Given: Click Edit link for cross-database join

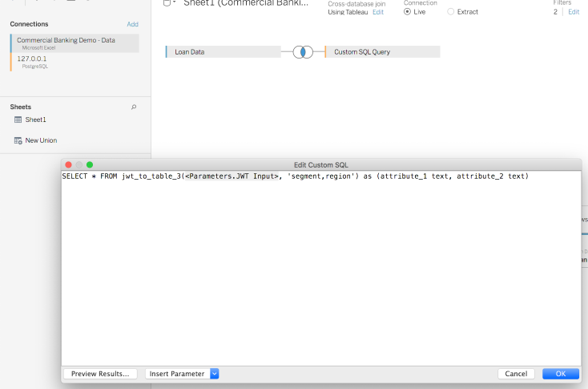Looking at the screenshot, I should [378, 12].
